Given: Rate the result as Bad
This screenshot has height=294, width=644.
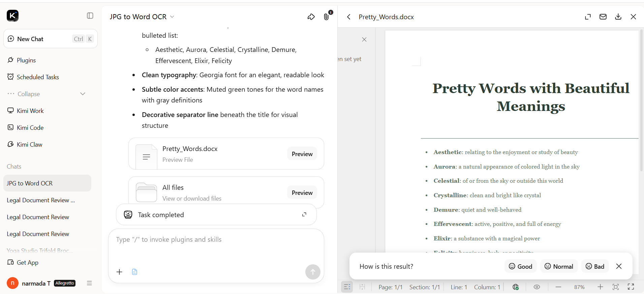Looking at the screenshot, I should pos(595,266).
